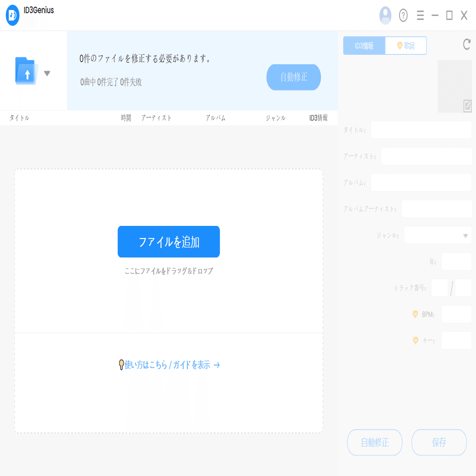Open the user account profile icon
The height and width of the screenshot is (476, 476).
click(x=385, y=15)
